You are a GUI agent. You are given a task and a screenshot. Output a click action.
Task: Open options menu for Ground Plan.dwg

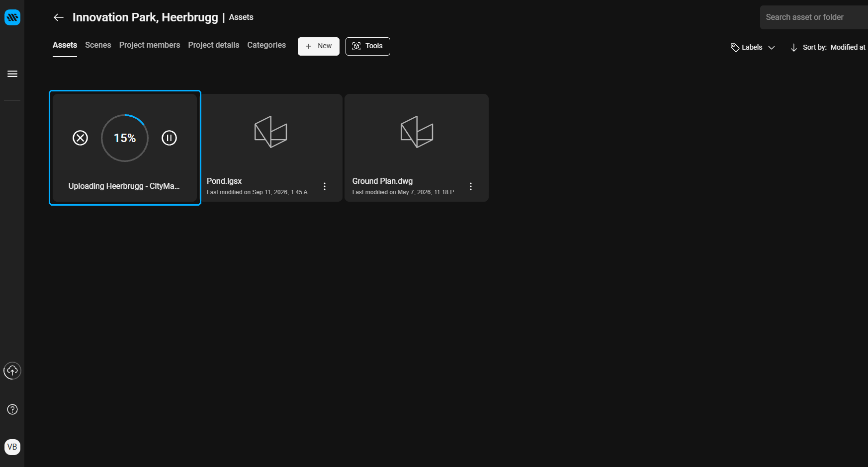(x=471, y=186)
